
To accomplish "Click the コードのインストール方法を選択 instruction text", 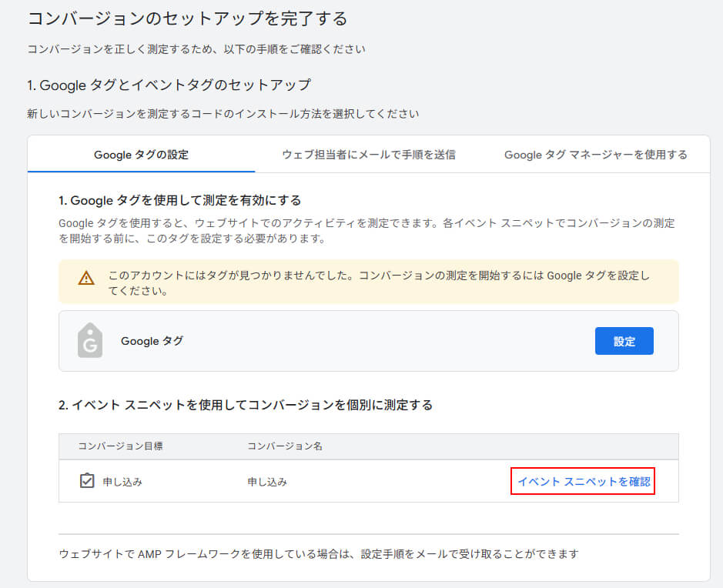I will pos(223,114).
